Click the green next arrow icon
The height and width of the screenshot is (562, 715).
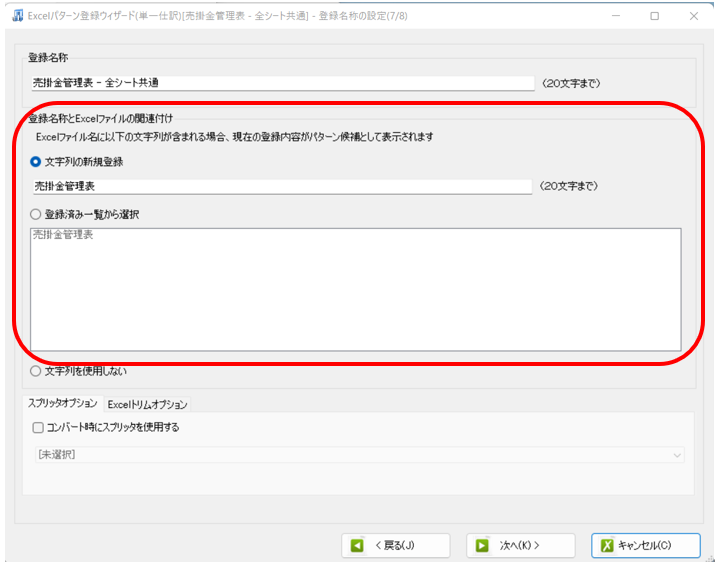coord(482,546)
